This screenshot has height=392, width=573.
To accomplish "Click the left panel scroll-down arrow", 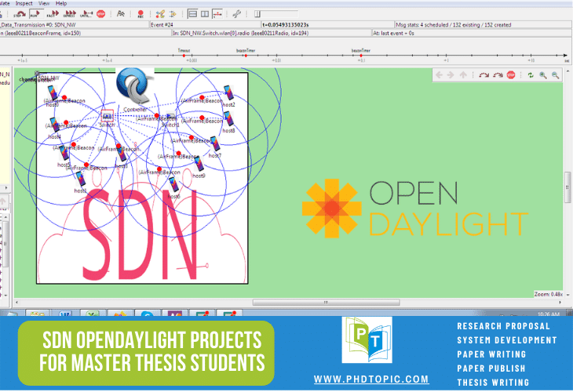I will click(5, 295).
